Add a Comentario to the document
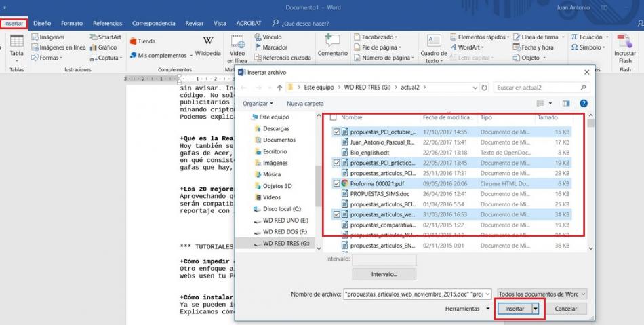This screenshot has width=644, height=325. tap(333, 45)
